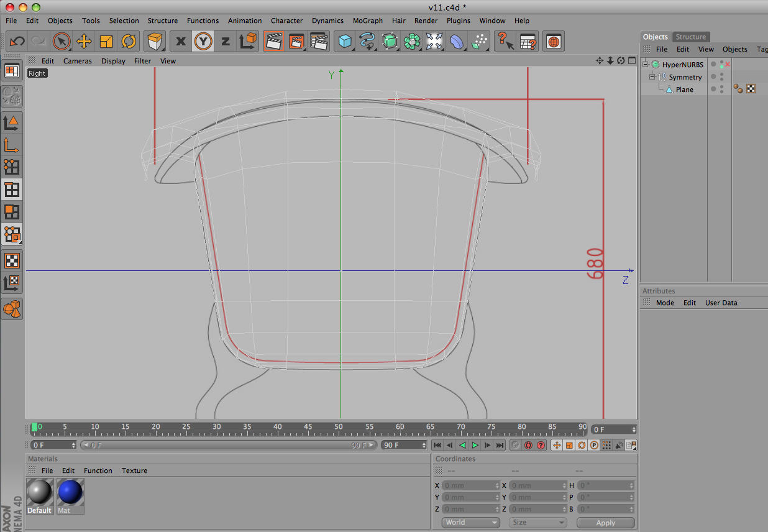Add a HyperNURBS object from toolbar
This screenshot has width=768, height=532.
(x=390, y=42)
